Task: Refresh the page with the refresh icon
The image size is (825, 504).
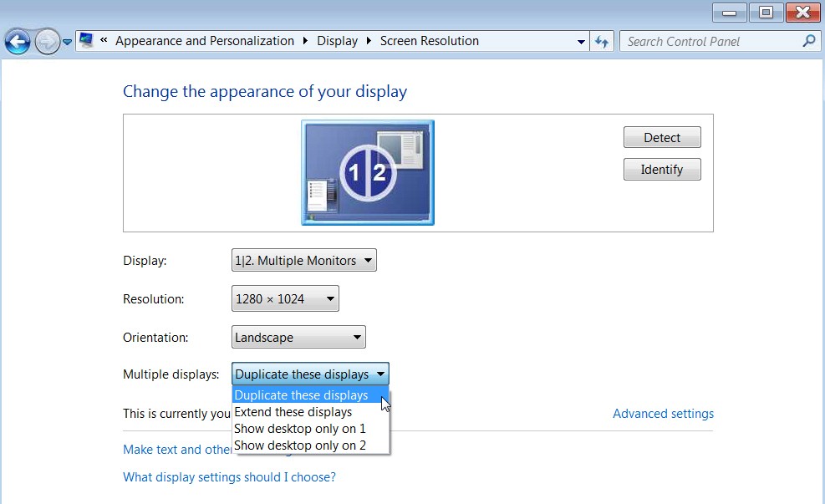Action: 601,41
